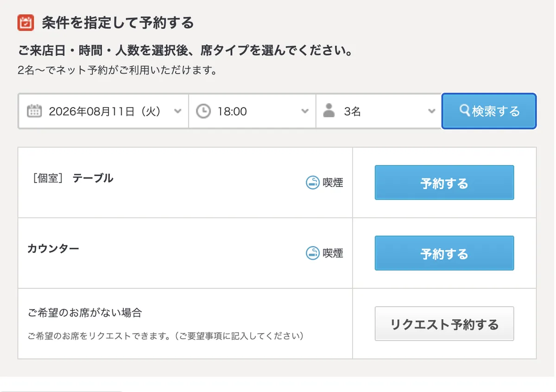
Task: Expand time selector using its chevron arrow
Action: pyautogui.click(x=304, y=111)
